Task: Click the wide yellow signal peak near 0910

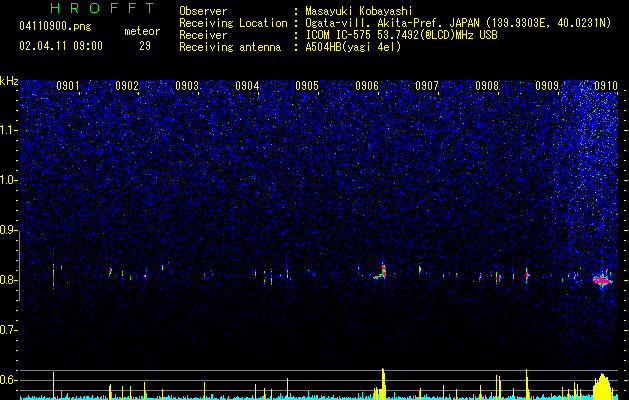Action: pos(602,385)
